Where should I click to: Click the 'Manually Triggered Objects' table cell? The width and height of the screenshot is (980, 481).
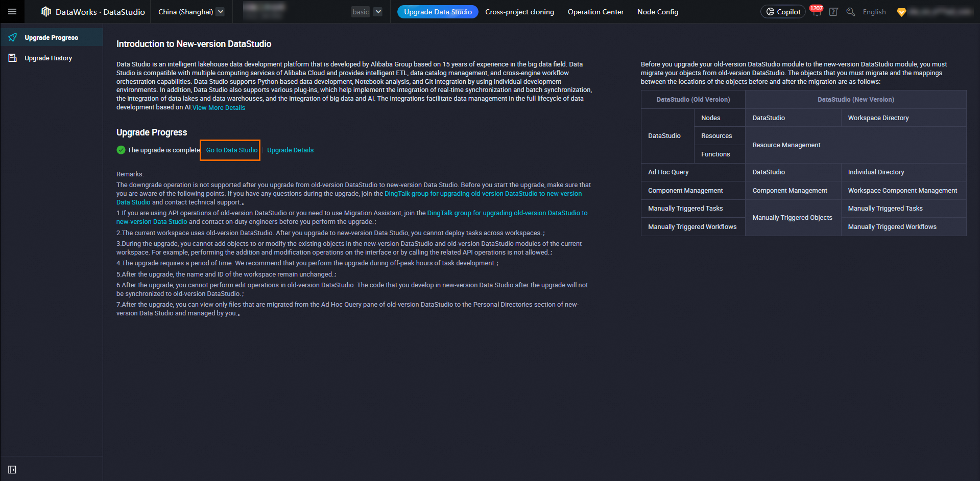click(793, 217)
